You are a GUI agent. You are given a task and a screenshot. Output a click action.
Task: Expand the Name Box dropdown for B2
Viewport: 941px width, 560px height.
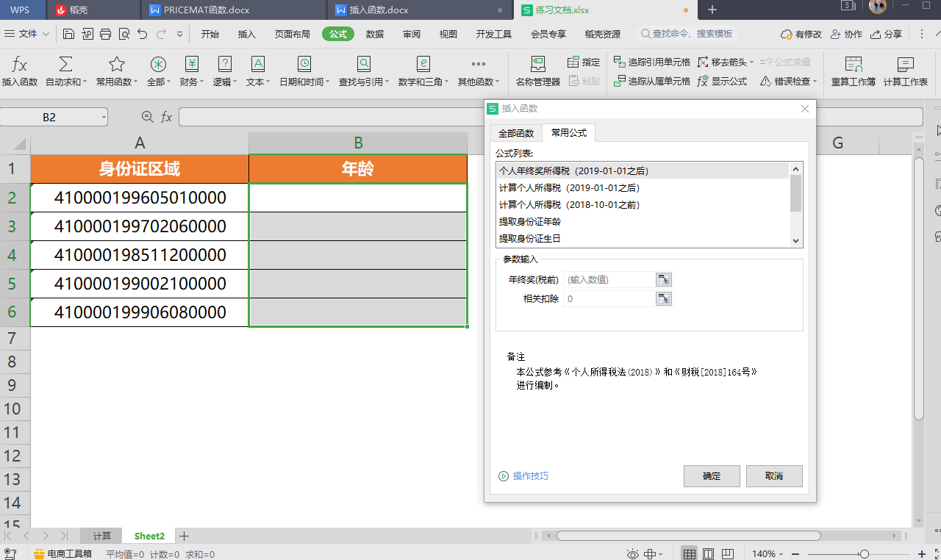click(104, 117)
